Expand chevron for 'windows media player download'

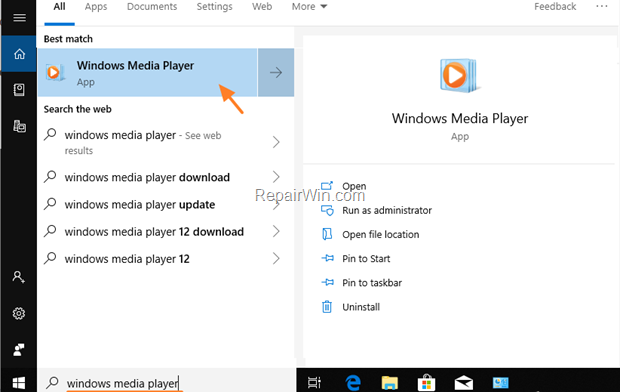(276, 177)
